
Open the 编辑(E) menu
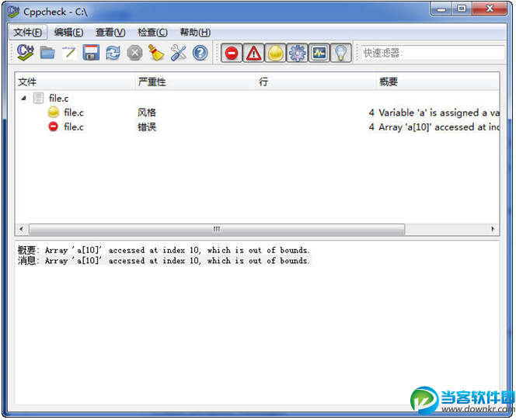pos(68,33)
